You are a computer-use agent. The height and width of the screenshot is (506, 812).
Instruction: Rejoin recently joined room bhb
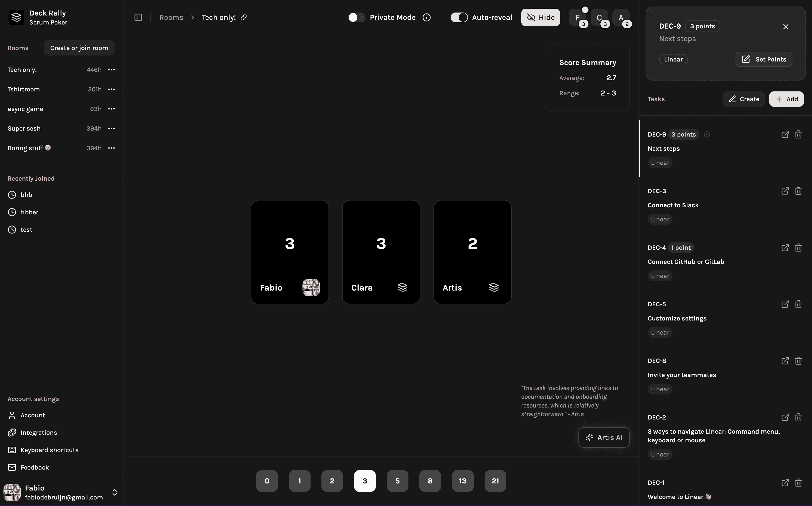pyautogui.click(x=20, y=195)
